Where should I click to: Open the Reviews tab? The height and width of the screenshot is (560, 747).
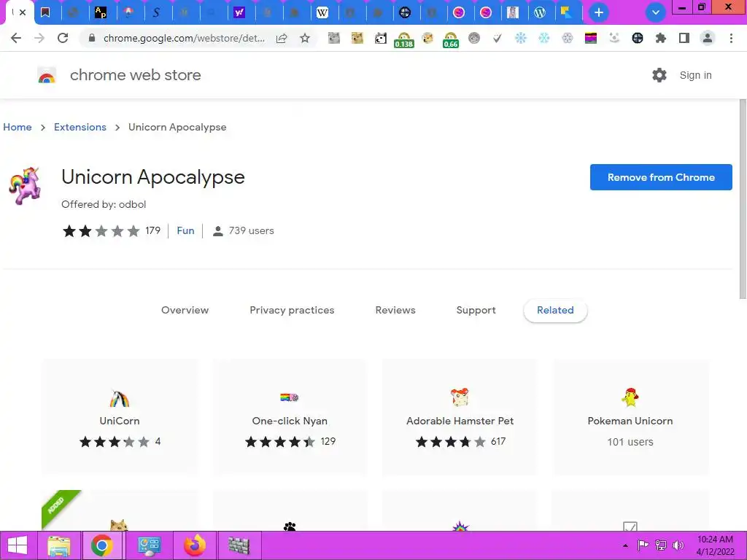(x=395, y=310)
